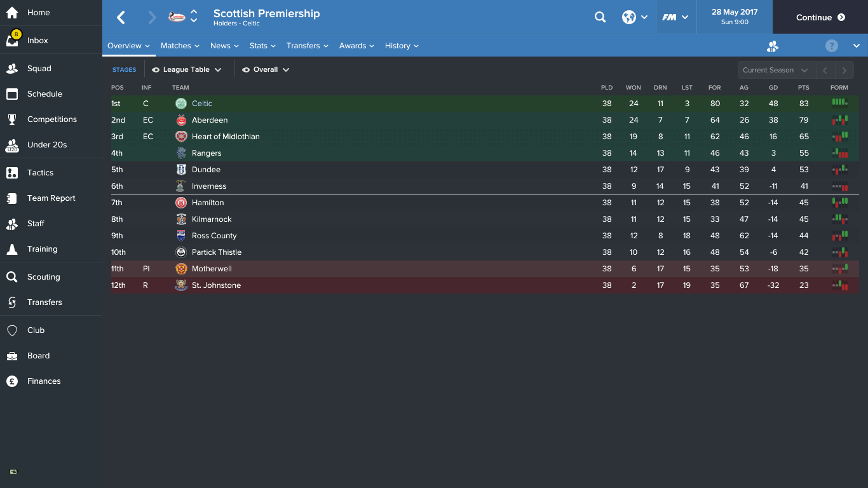Sort table by PTS column header
Image resolution: width=868 pixels, height=488 pixels.
tap(804, 88)
